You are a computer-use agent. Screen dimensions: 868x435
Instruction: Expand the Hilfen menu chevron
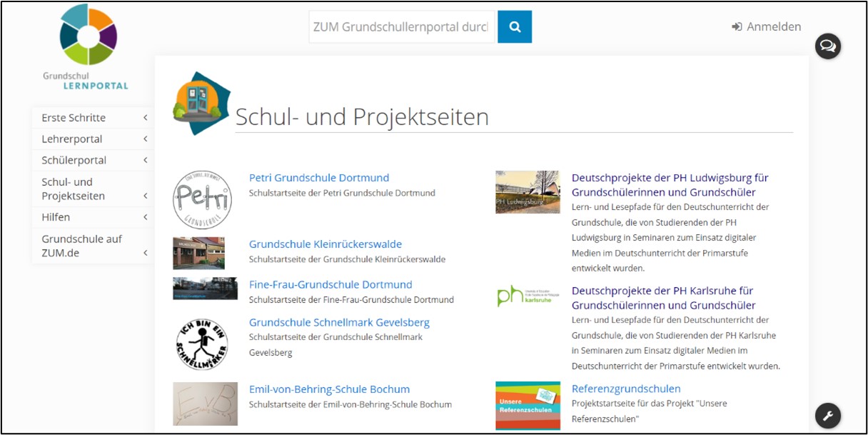click(145, 217)
